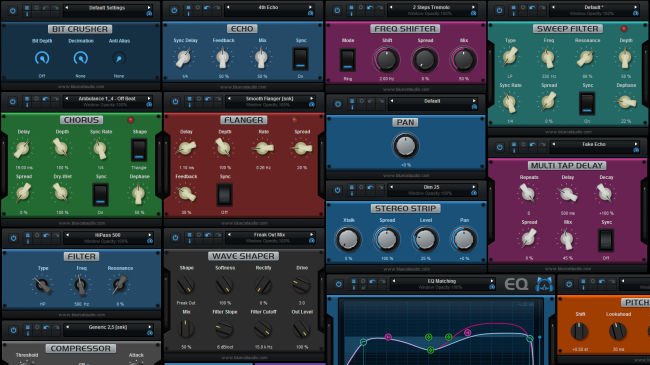Enable the Flanger Sync switch
The width and height of the screenshot is (650, 365).
click(224, 195)
